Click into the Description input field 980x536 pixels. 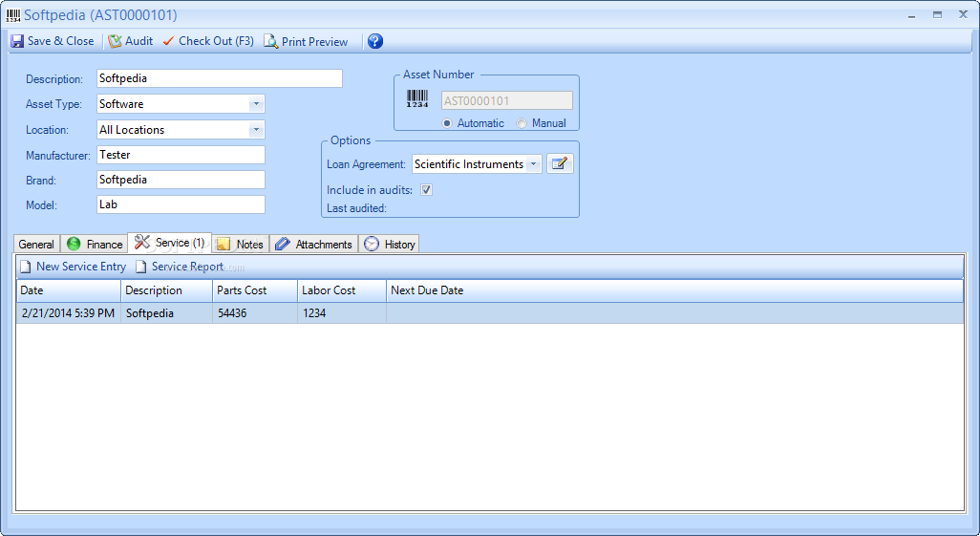click(220, 78)
